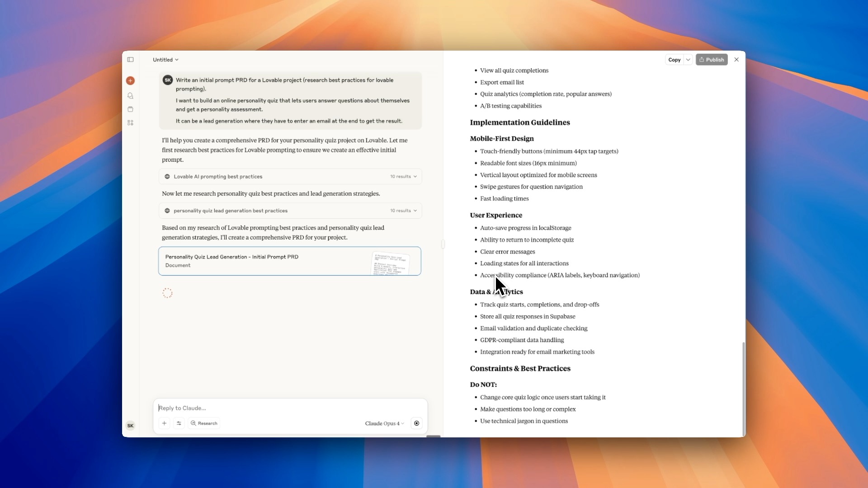Viewport: 868px width, 488px height.
Task: Click 'Store all quiz responses in Supabase' bullet
Action: click(528, 316)
